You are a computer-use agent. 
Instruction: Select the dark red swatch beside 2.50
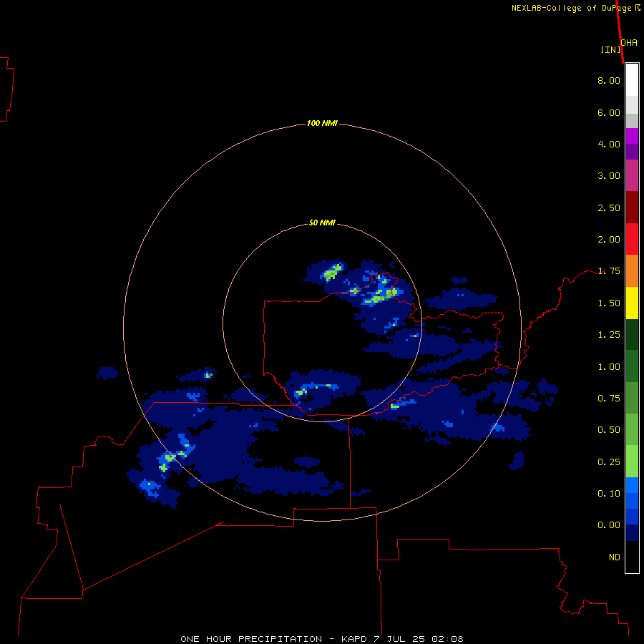632,208
